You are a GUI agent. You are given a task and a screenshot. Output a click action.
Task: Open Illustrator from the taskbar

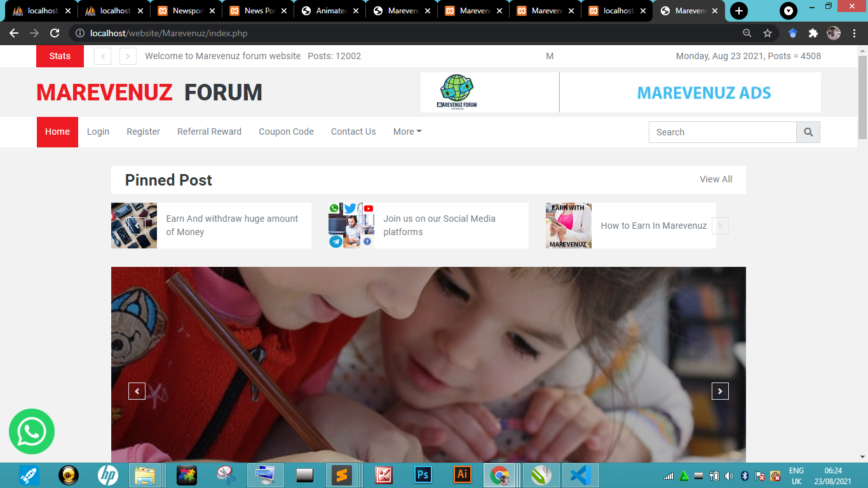point(463,475)
